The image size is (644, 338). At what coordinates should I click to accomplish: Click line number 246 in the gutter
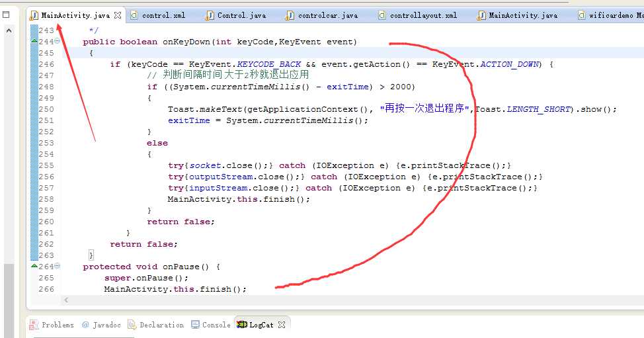tap(46, 64)
